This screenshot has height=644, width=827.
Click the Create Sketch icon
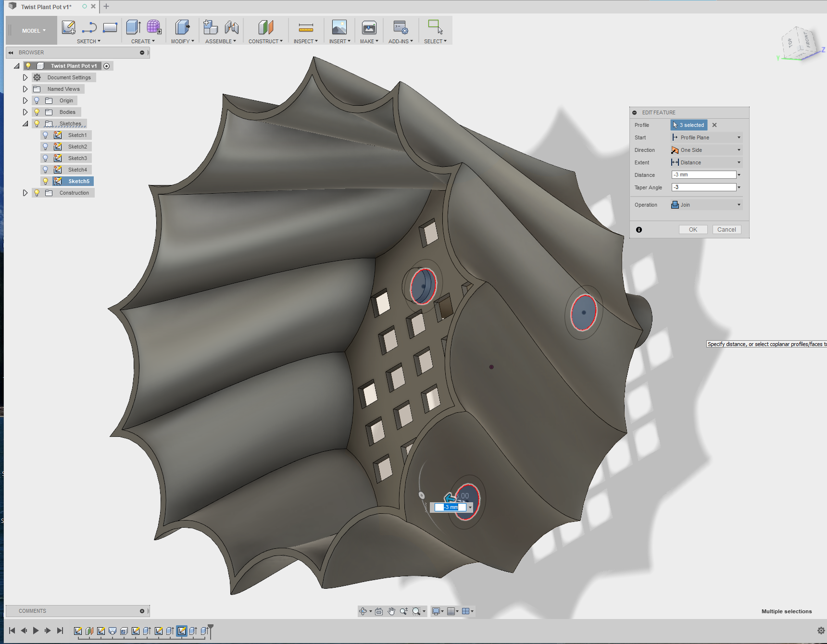[69, 27]
